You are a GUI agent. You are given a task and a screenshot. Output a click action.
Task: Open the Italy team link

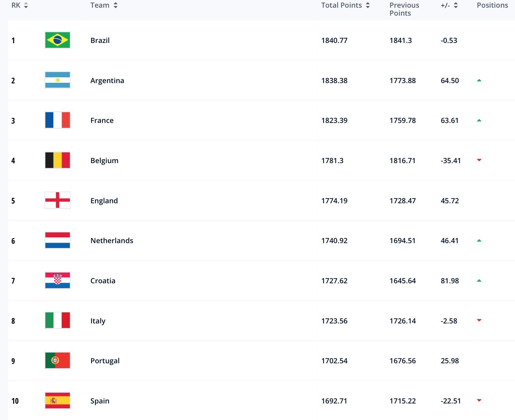[98, 321]
